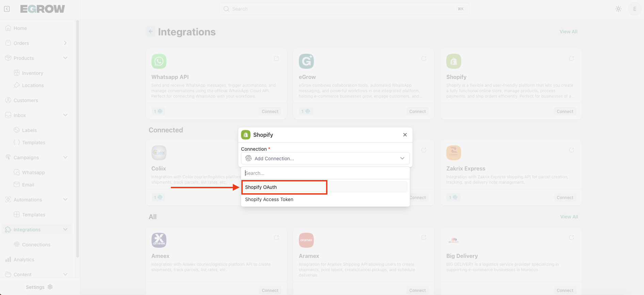The image size is (644, 295).
Task: Click the back arrow beside Integrations heading
Action: point(151,31)
